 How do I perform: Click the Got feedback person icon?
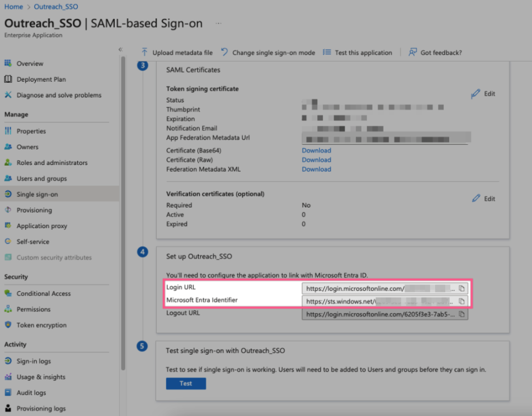pyautogui.click(x=412, y=52)
